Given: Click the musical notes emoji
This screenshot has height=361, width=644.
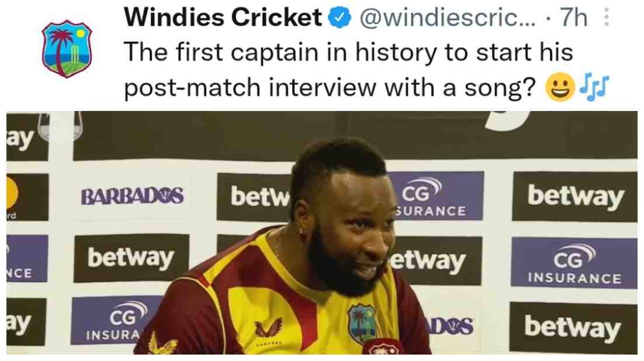Looking at the screenshot, I should point(594,87).
